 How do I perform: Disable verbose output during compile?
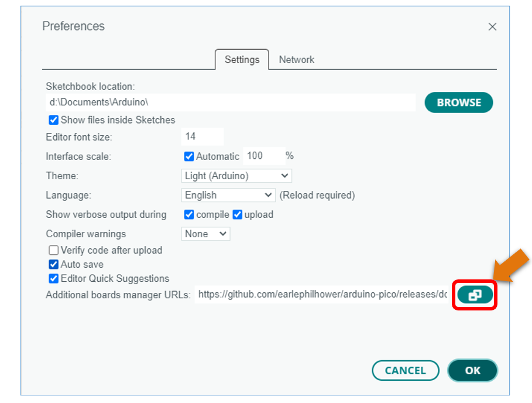point(189,214)
